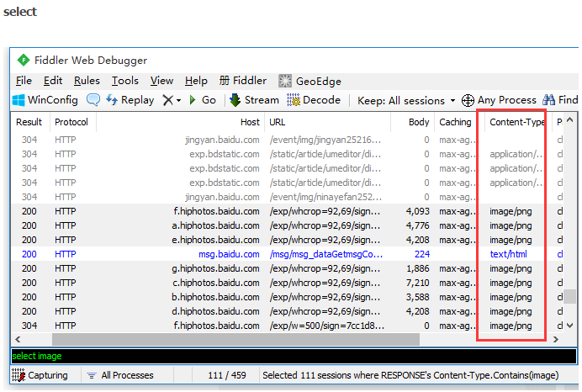Click the All Processes filter icon
Screen dimensions: 582x392
click(92, 376)
